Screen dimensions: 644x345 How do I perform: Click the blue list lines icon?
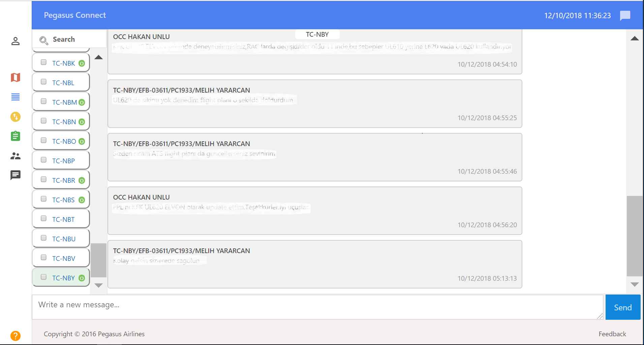pos(16,97)
